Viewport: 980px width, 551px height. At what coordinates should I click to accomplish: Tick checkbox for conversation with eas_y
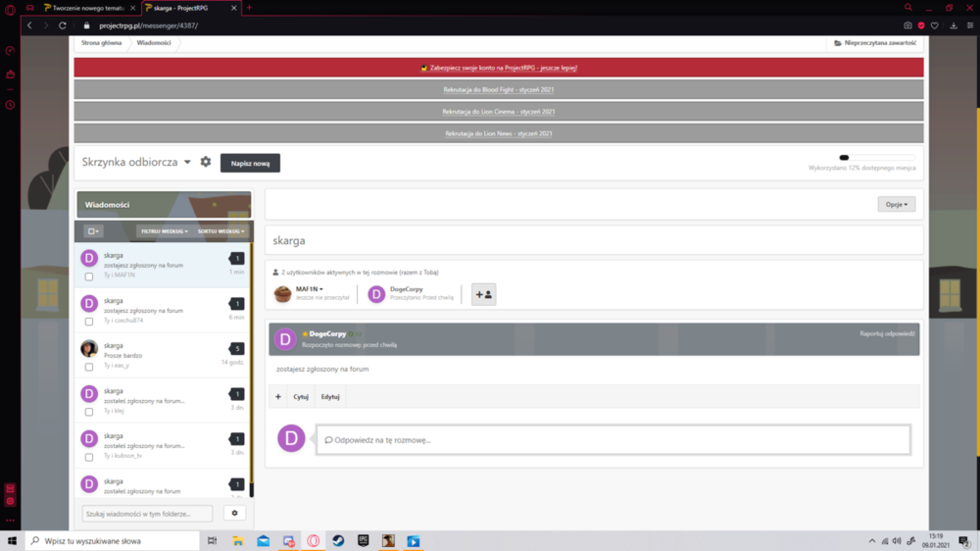tap(89, 367)
